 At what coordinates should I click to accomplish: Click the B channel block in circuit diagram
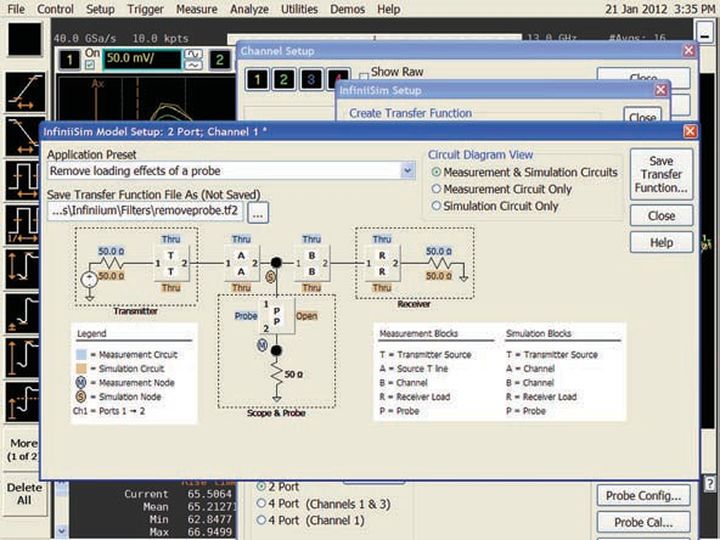tap(311, 264)
